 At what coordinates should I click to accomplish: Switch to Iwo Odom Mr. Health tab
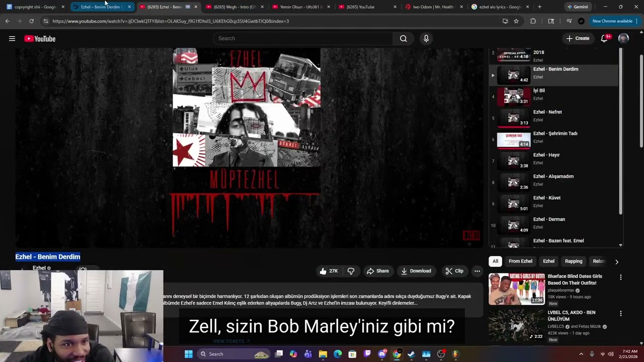(x=433, y=7)
